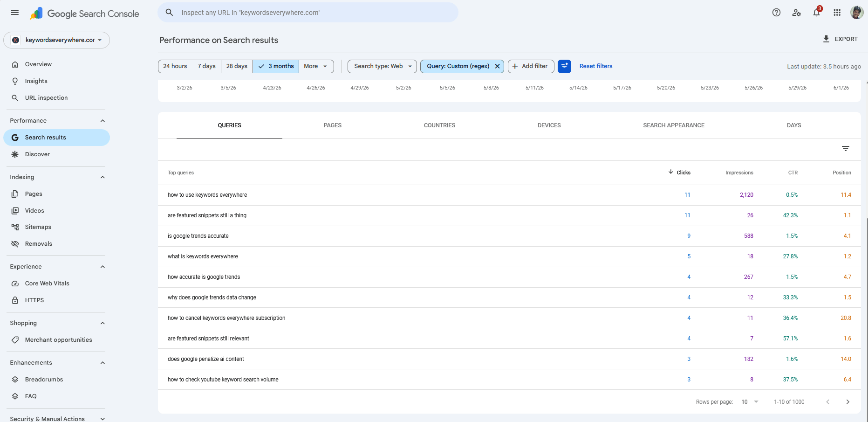
Task: Select the 7 days date range
Action: click(x=206, y=66)
